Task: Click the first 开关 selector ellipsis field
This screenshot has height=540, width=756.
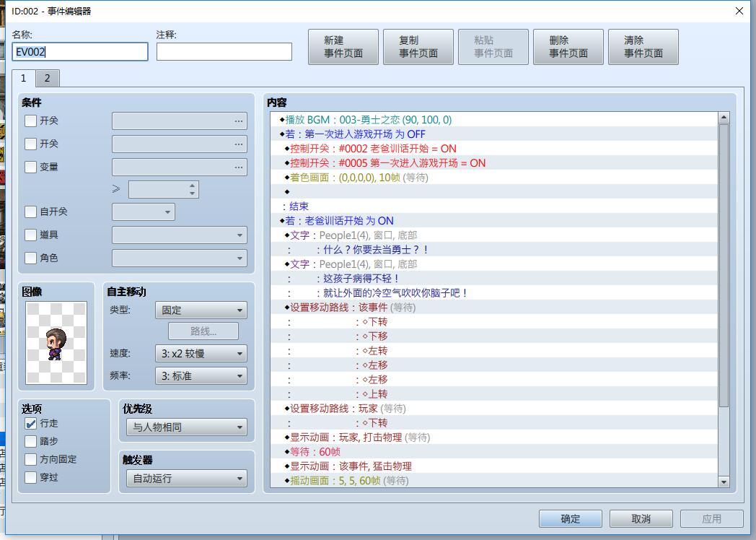Action: [x=180, y=121]
